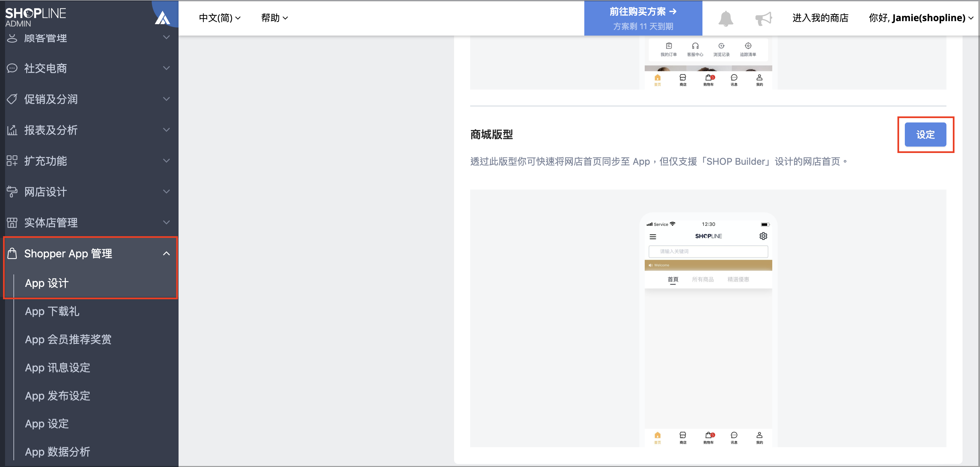This screenshot has height=467, width=980.
Task: Open App 发布设定 in the sidebar
Action: pos(57,396)
